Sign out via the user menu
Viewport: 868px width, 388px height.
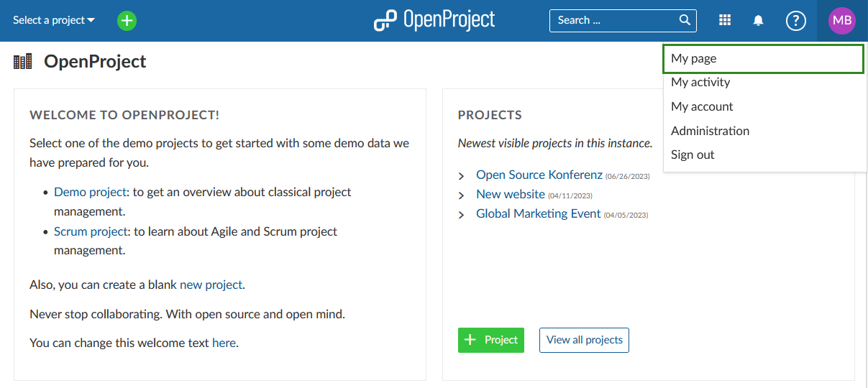693,154
